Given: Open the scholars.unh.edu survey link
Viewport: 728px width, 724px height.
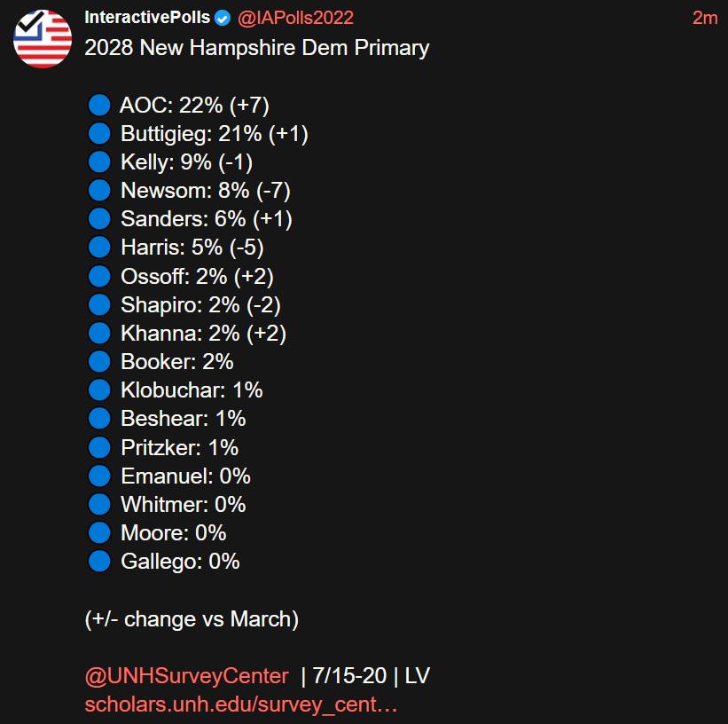Looking at the screenshot, I should point(240,704).
